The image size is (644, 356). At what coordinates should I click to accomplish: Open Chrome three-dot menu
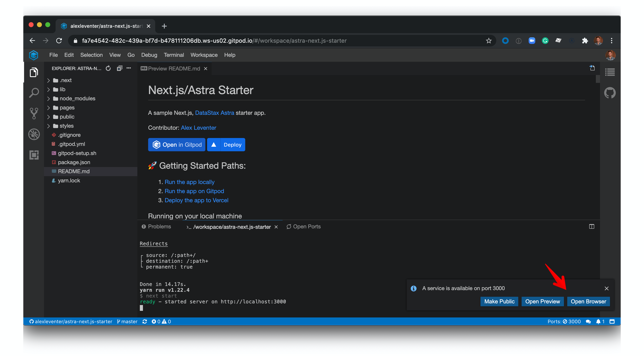tap(611, 40)
